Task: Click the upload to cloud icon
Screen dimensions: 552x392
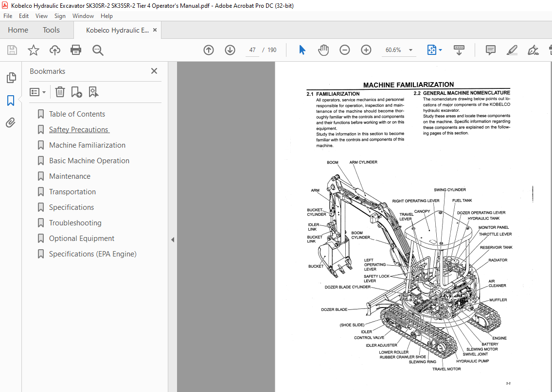Action: click(54, 50)
